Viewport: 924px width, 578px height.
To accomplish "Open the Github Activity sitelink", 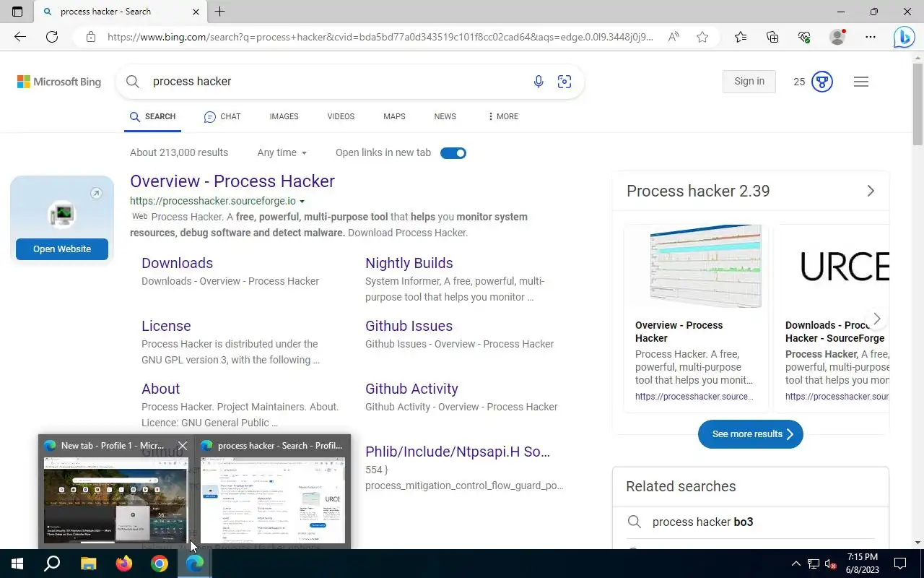I will tap(411, 389).
